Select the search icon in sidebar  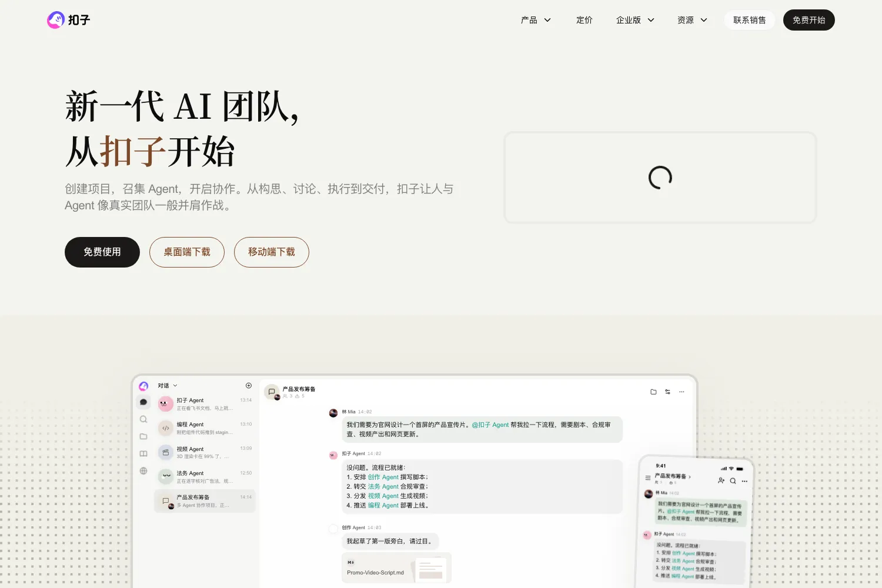143,419
